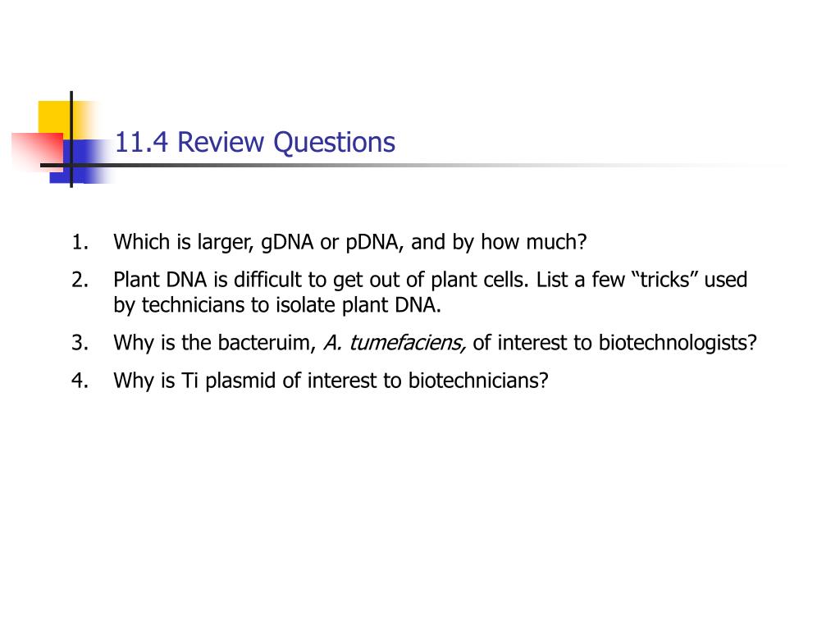Click the word 'biotechnologists?' in question 3
840x630 pixels.
[678, 343]
